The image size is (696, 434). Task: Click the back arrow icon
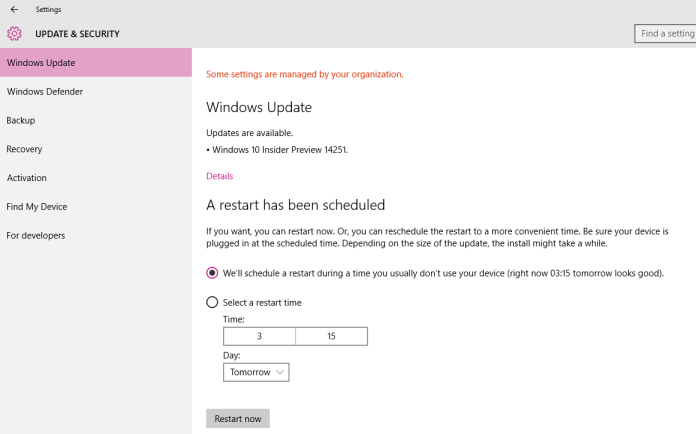coord(14,9)
